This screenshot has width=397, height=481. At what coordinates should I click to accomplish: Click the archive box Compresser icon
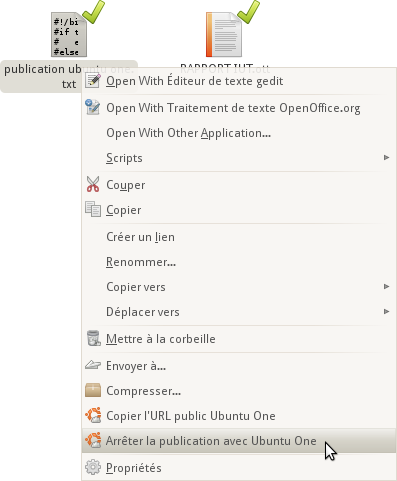pos(93,390)
